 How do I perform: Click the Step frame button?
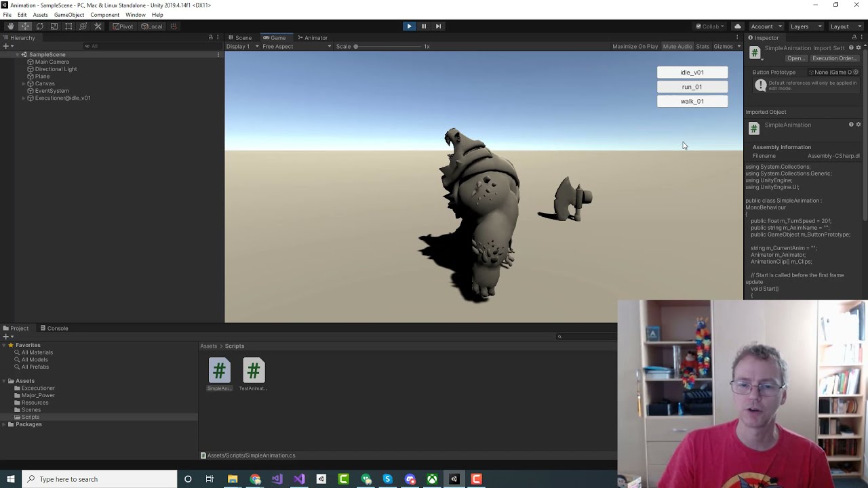(x=438, y=26)
